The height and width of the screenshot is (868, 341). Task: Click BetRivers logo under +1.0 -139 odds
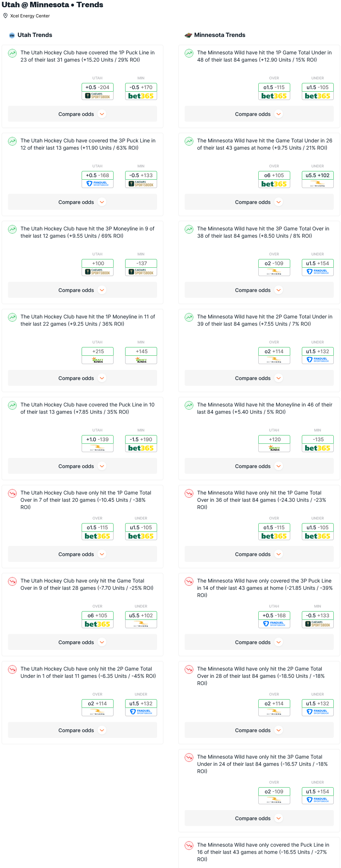(98, 448)
